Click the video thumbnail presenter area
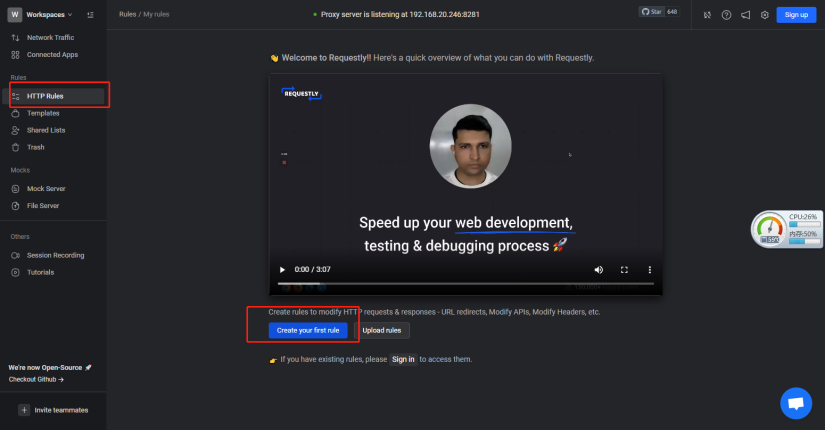825x430 pixels. pos(470,146)
